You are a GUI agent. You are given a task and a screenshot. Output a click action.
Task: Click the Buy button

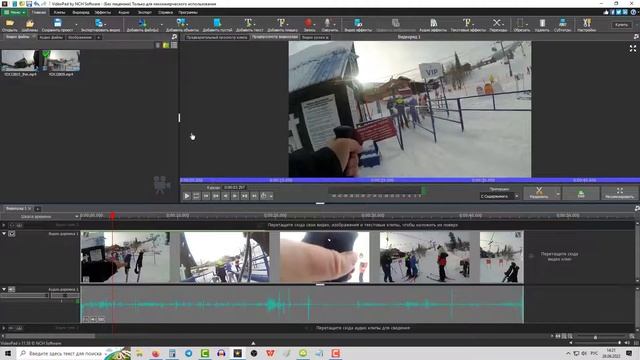(x=621, y=24)
